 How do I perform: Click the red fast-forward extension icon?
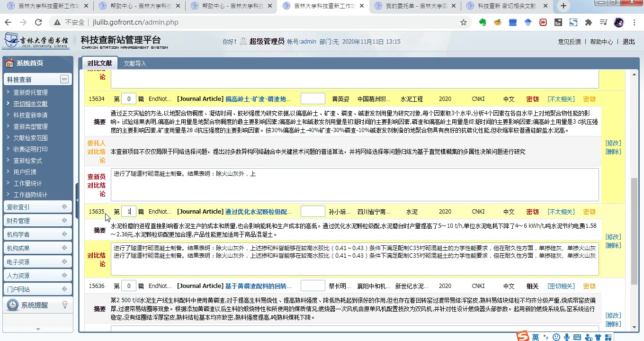coord(543,22)
